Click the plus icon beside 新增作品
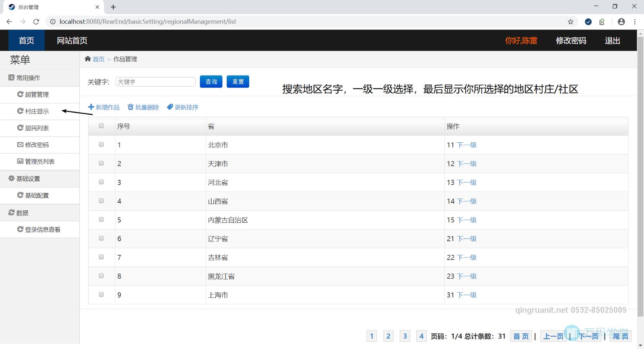This screenshot has height=349, width=644. coord(91,107)
